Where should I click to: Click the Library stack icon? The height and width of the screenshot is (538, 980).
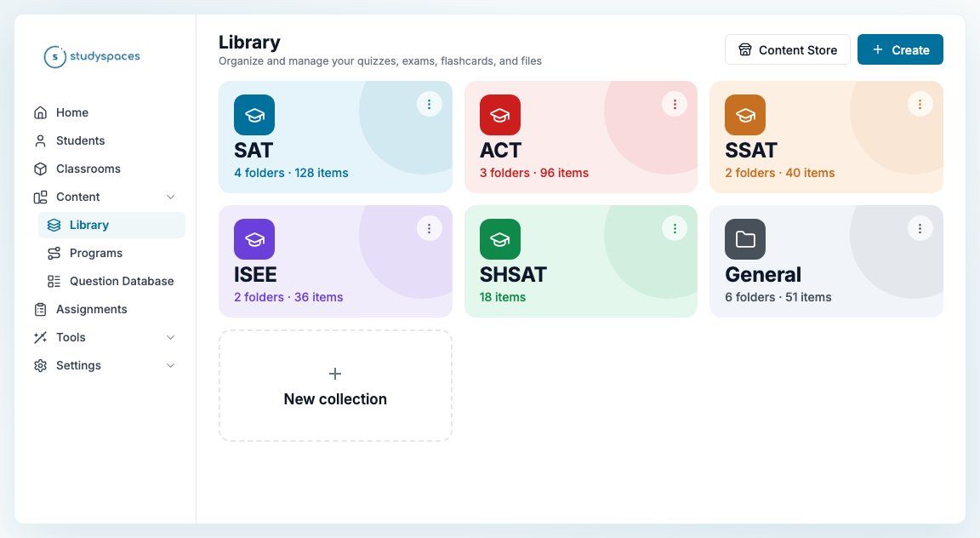(54, 226)
